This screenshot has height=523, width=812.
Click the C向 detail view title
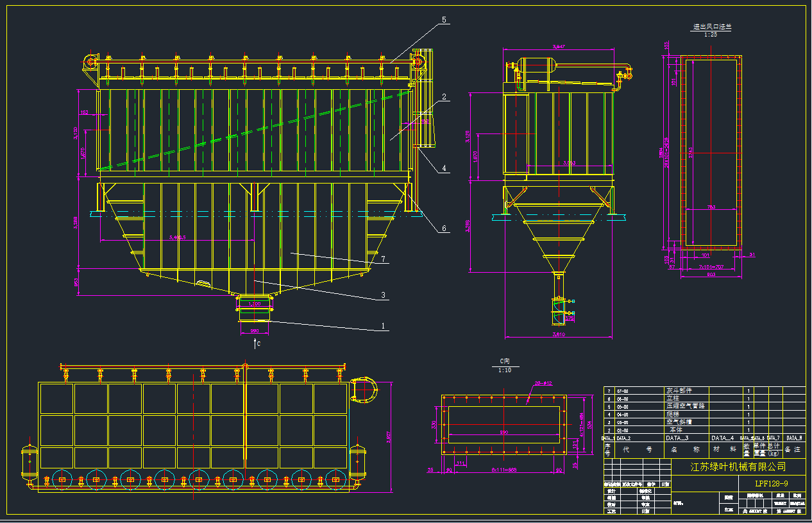click(504, 361)
